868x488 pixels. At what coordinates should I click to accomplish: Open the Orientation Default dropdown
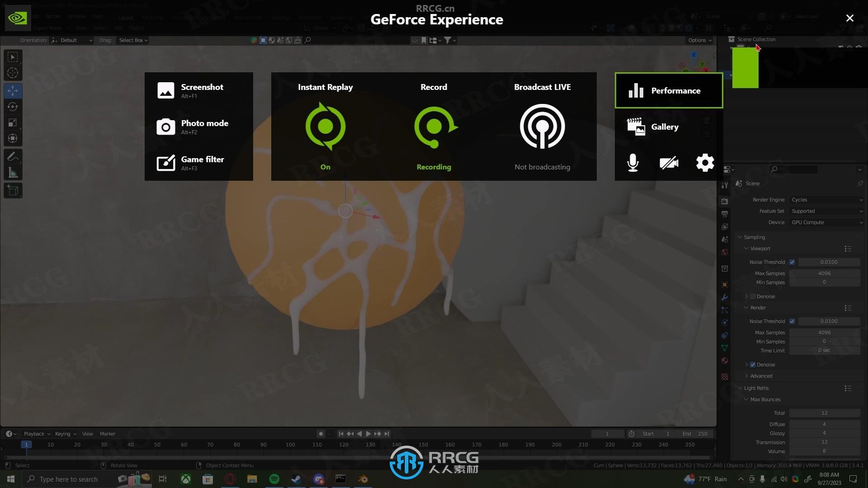coord(72,40)
